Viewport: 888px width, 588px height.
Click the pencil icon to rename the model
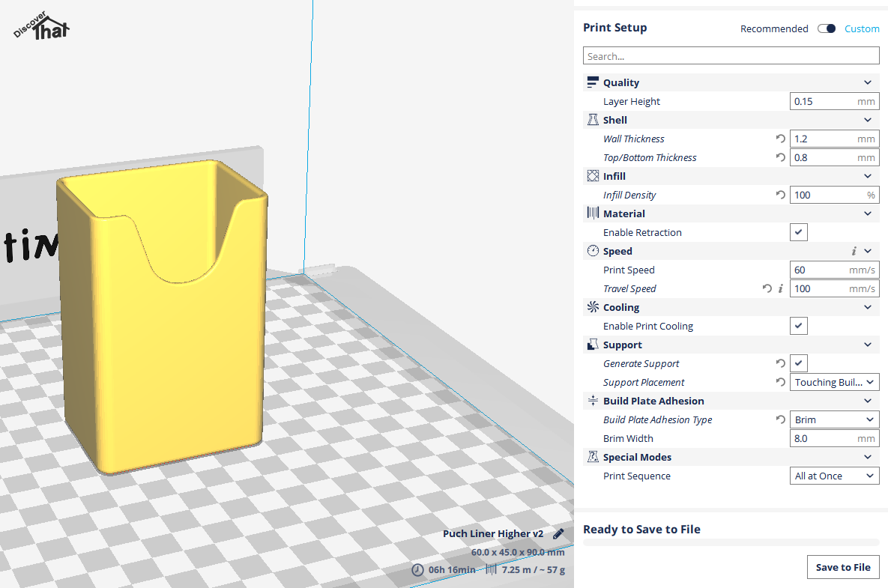558,534
